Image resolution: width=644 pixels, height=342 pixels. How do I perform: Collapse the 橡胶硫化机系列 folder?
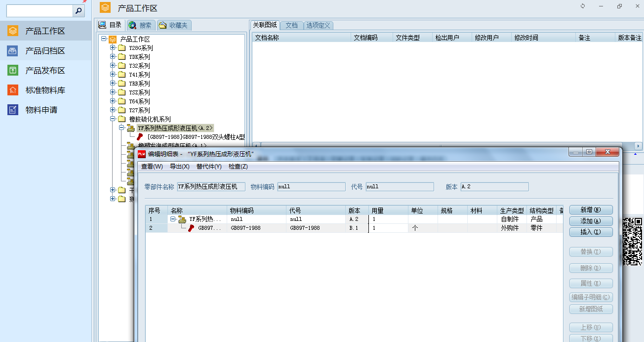[113, 119]
